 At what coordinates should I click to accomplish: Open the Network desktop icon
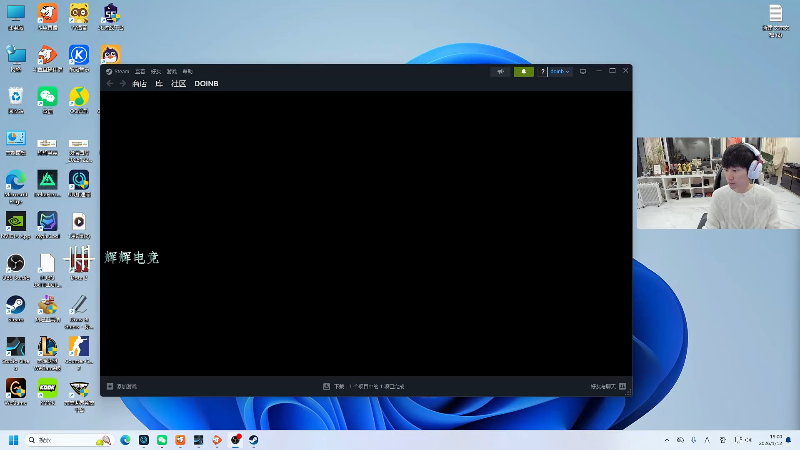(16, 59)
